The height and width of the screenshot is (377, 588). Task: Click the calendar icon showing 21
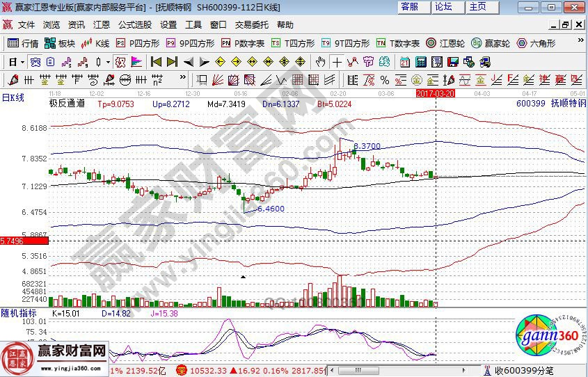coord(405,61)
